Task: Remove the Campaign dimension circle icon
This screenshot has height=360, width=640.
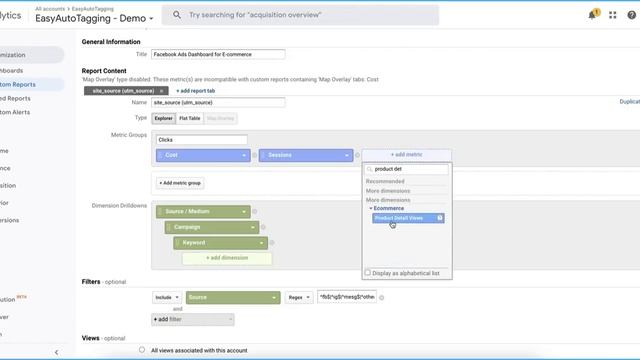Action: (263, 227)
